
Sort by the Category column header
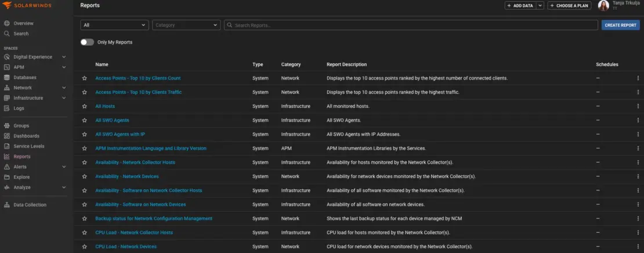point(291,64)
